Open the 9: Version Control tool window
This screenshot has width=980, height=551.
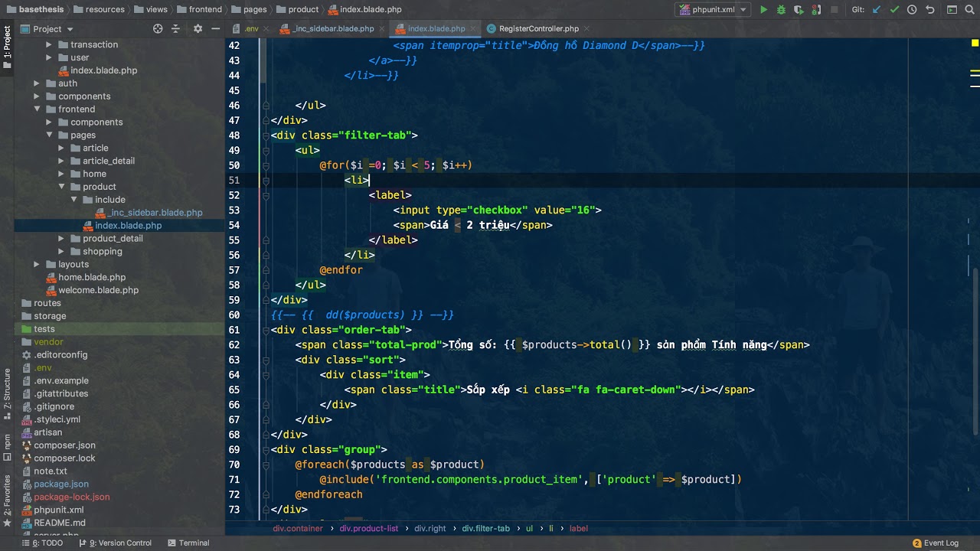pos(114,543)
